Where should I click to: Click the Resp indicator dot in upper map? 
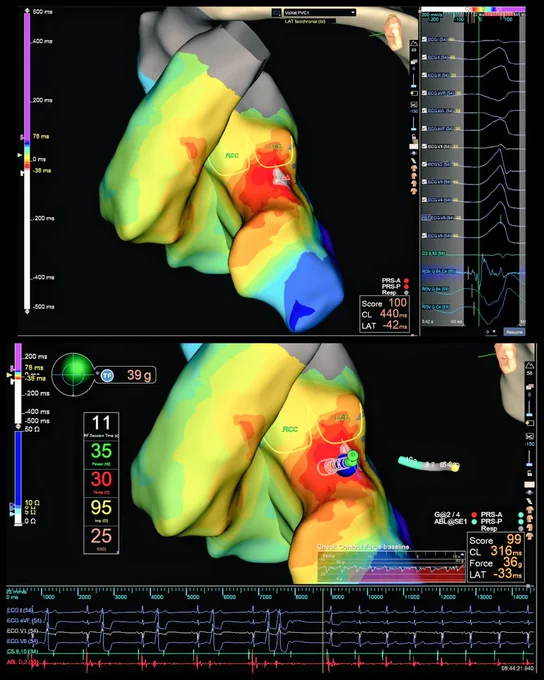[x=406, y=292]
